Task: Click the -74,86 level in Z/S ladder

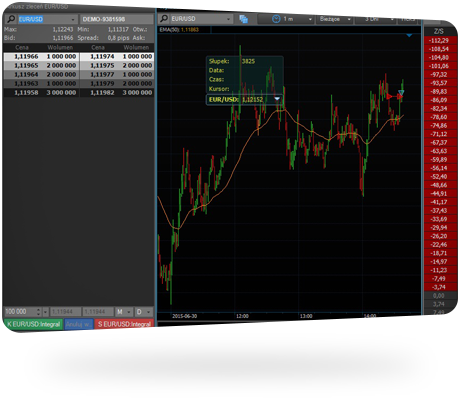Action: point(439,125)
